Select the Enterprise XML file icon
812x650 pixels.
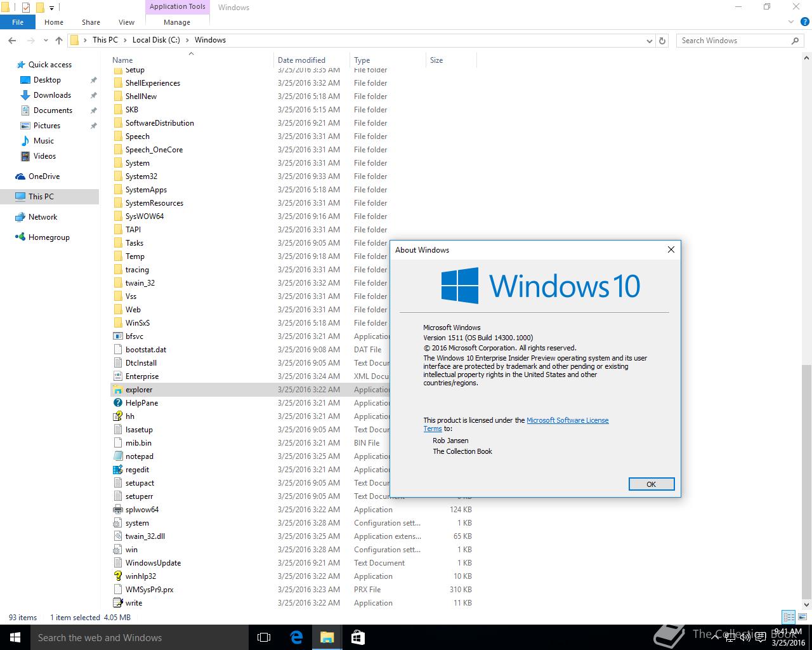coord(117,376)
